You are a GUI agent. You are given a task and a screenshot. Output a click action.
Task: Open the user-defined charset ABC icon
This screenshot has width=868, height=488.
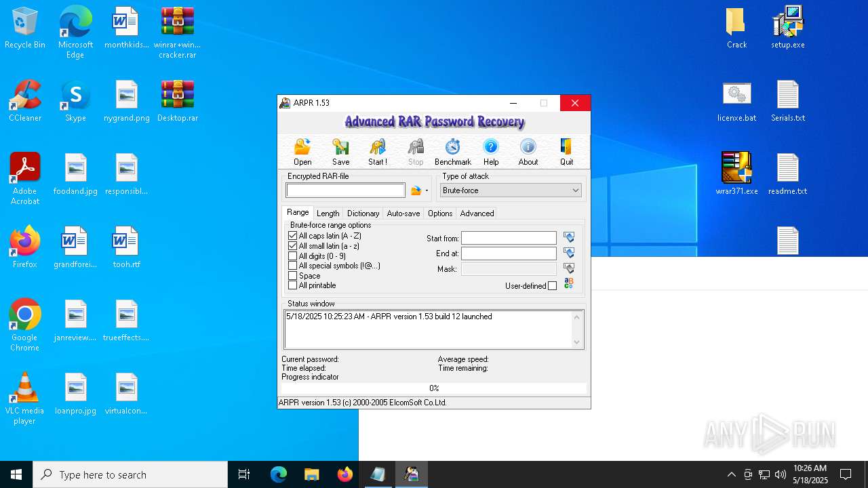[569, 283]
